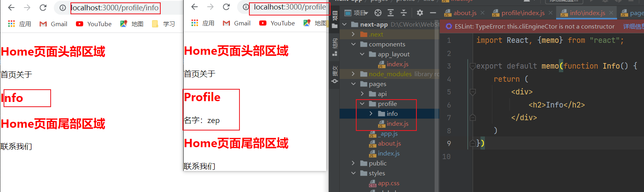Click the Info heading in left page
This screenshot has width=644, height=192.
12,98
